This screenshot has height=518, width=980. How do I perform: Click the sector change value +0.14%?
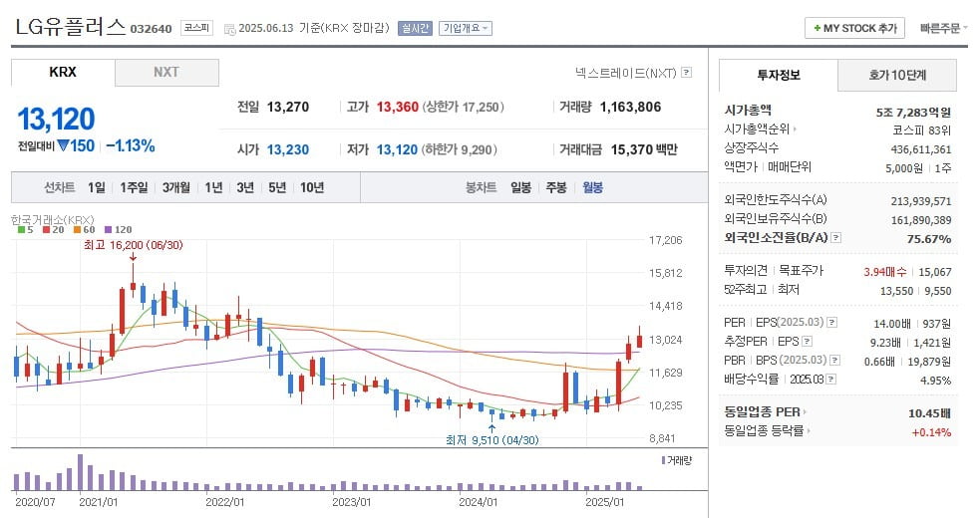pos(931,432)
